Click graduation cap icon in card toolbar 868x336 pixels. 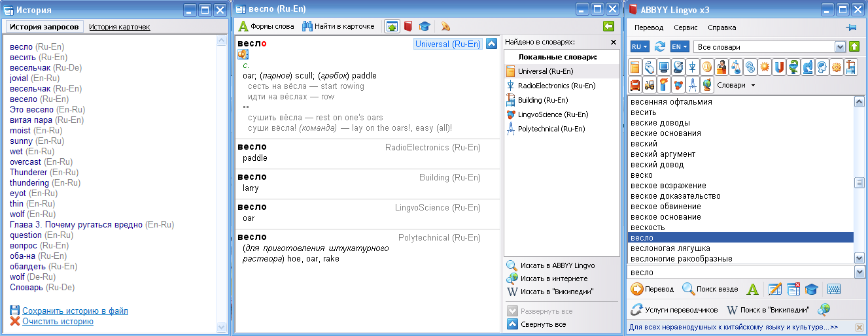coord(425,26)
